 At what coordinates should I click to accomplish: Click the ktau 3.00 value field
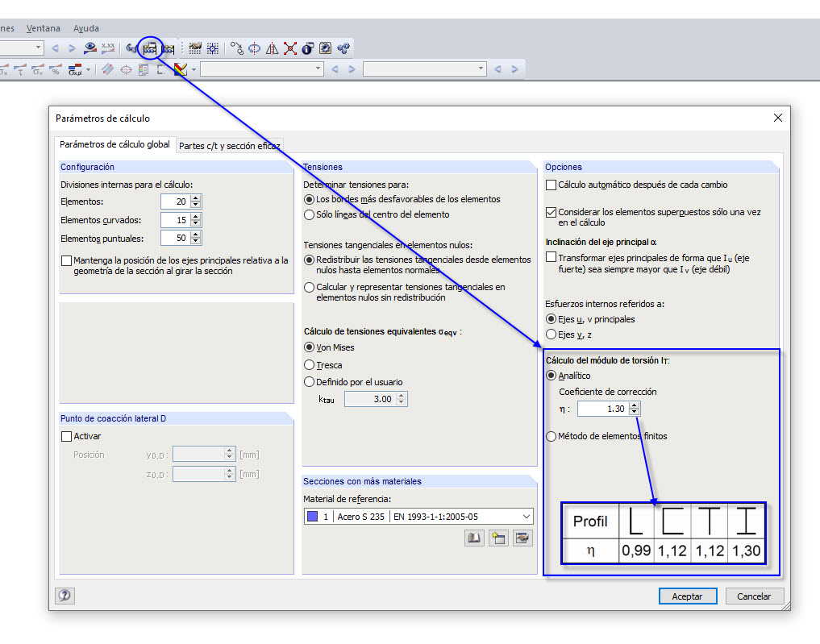(370, 399)
